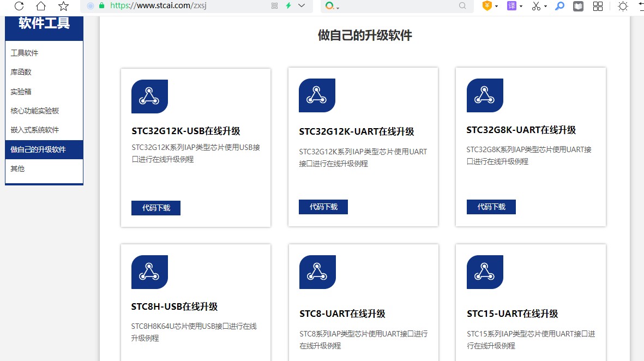The height and width of the screenshot is (361, 644).
Task: Click STC32G8K UART description text
Action: (529, 155)
